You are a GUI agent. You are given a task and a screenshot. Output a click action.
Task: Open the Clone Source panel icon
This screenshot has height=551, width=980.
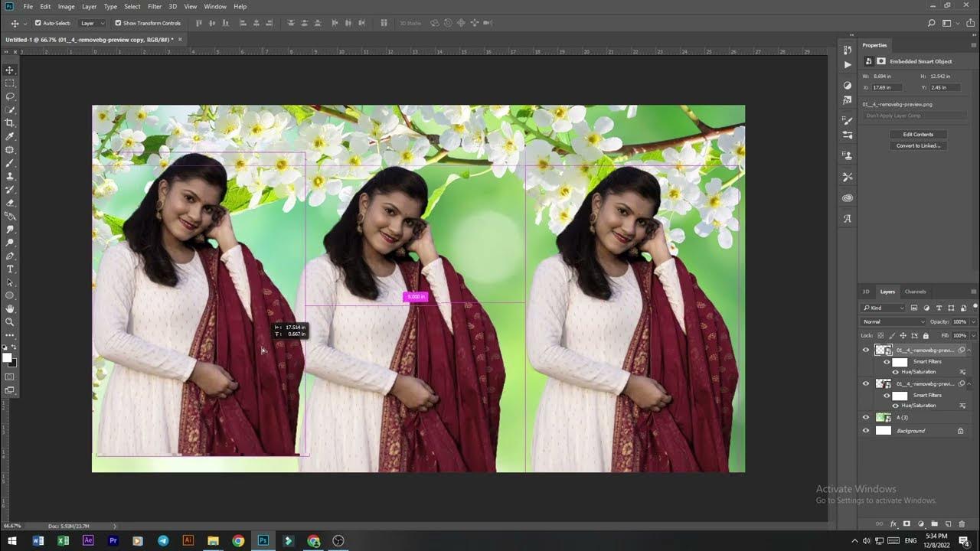click(x=848, y=155)
